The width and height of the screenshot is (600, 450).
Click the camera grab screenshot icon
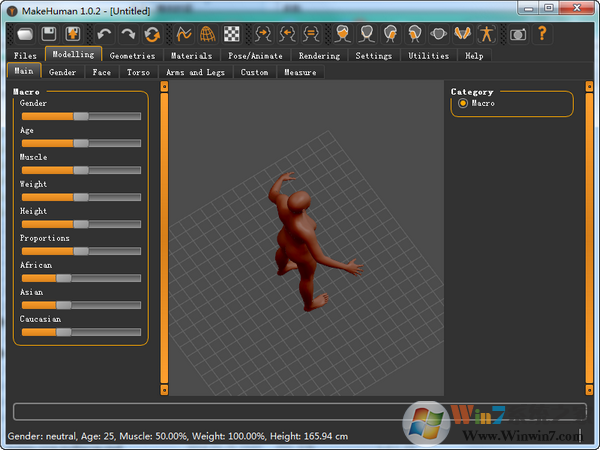coord(518,33)
